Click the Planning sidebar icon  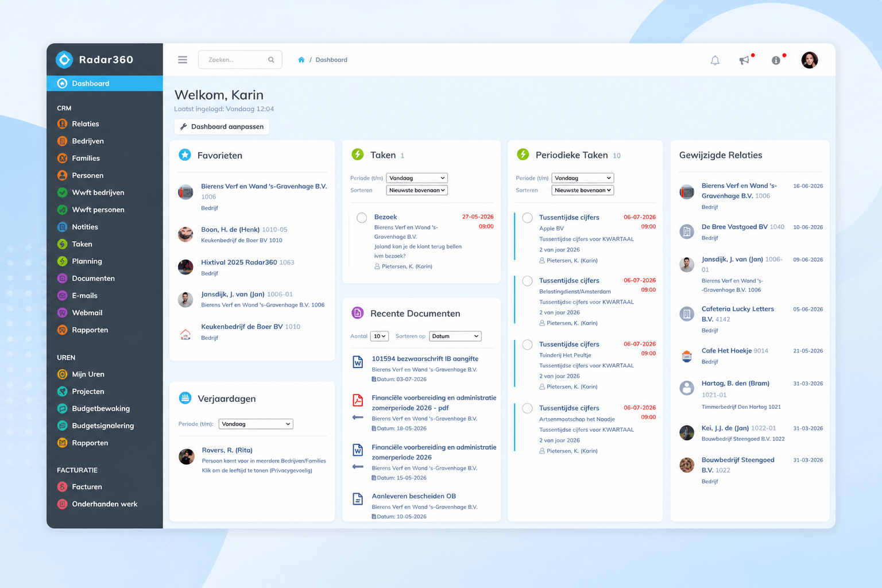[63, 261]
